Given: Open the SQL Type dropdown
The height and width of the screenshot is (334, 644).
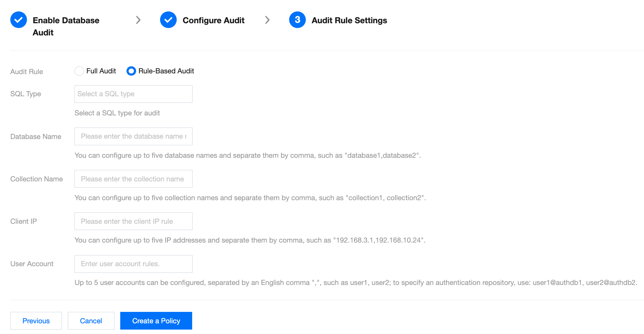Looking at the screenshot, I should pyautogui.click(x=133, y=94).
